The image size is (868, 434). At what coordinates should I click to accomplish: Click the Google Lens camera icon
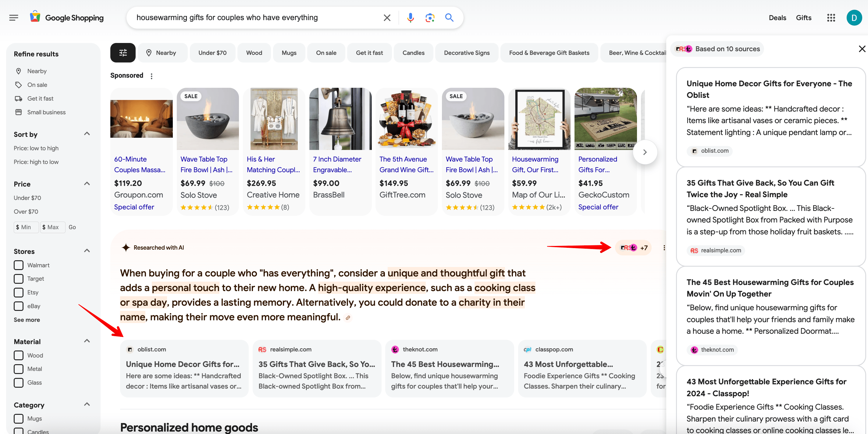[x=429, y=17]
